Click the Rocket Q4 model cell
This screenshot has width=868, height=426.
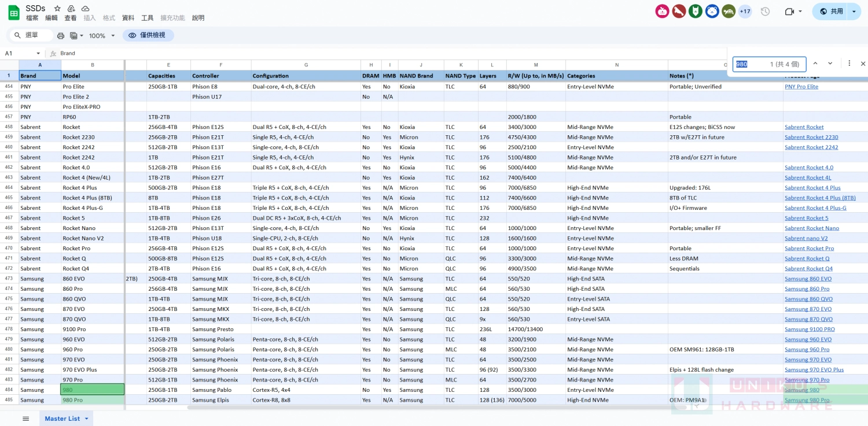pyautogui.click(x=93, y=268)
